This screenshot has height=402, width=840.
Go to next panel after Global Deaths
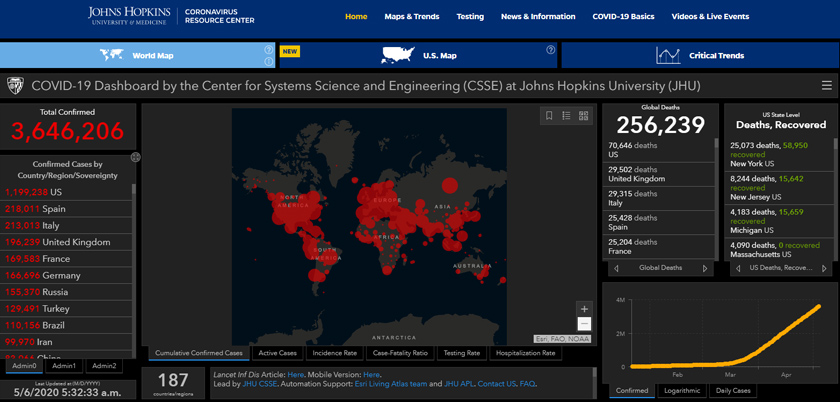[x=705, y=268]
